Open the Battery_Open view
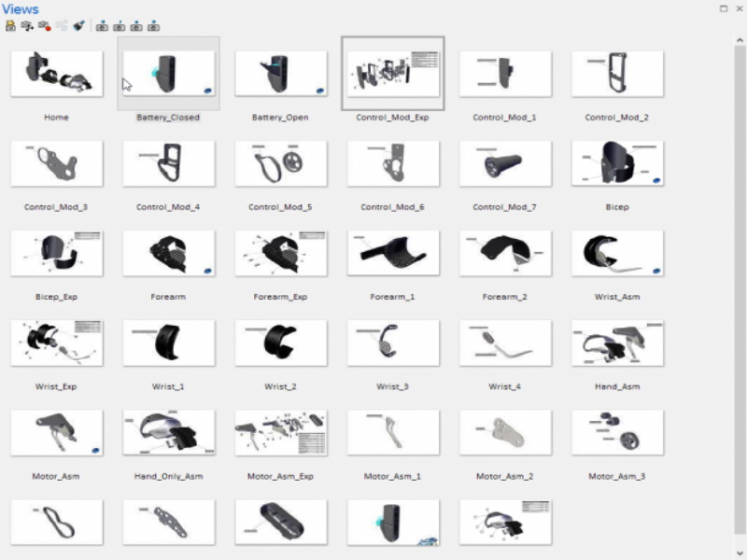 280,75
